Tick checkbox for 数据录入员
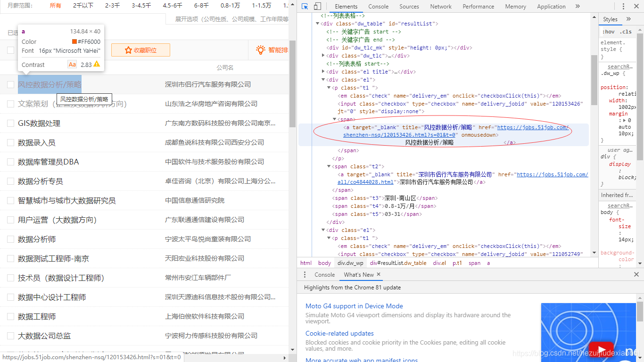The width and height of the screenshot is (644, 362). (x=10, y=142)
